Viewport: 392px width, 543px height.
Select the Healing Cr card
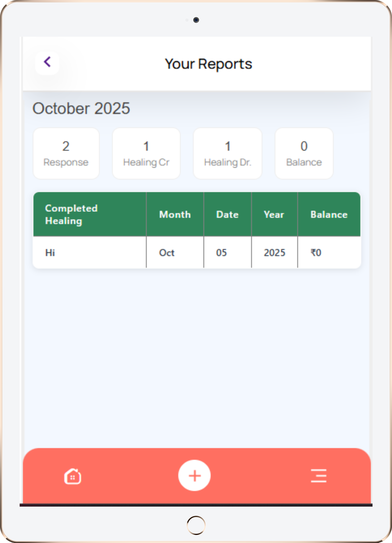(x=146, y=153)
